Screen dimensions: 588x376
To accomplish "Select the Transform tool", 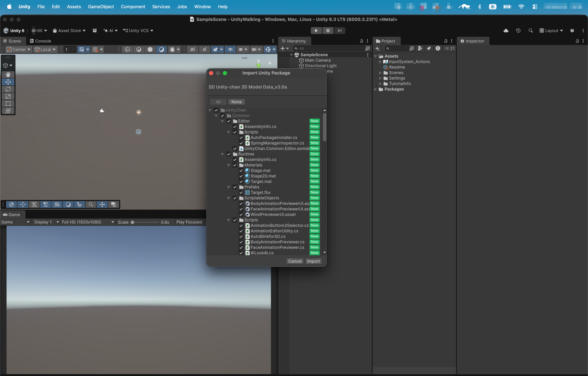I will [8, 111].
